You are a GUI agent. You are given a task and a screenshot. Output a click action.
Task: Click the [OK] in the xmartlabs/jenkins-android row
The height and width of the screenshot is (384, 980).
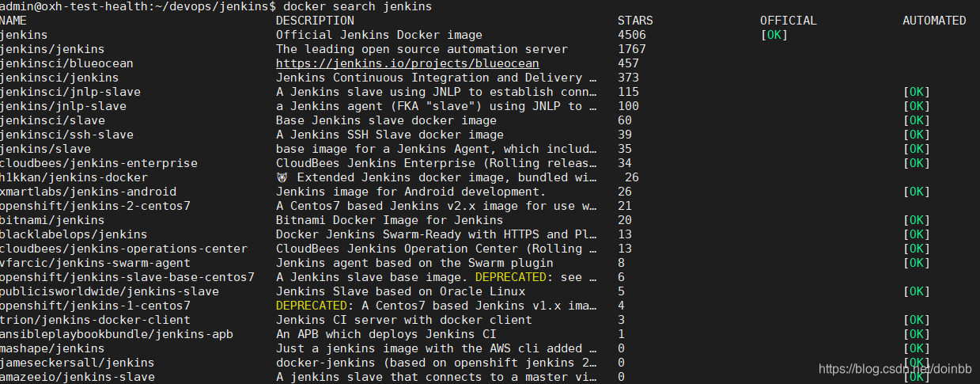(x=917, y=192)
